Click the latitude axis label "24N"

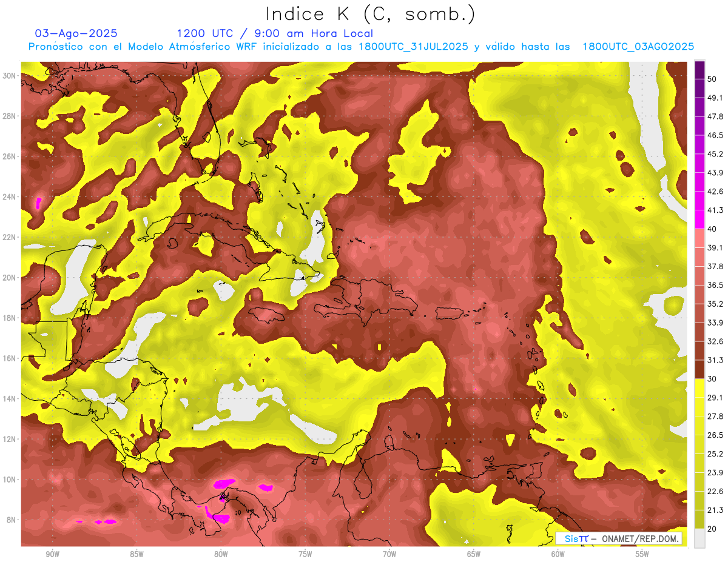coord(9,197)
